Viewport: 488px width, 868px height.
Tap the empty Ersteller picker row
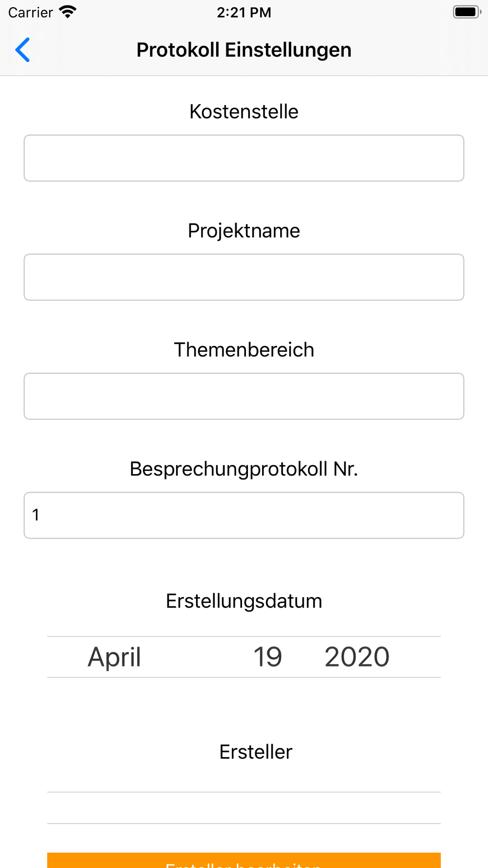tap(244, 807)
